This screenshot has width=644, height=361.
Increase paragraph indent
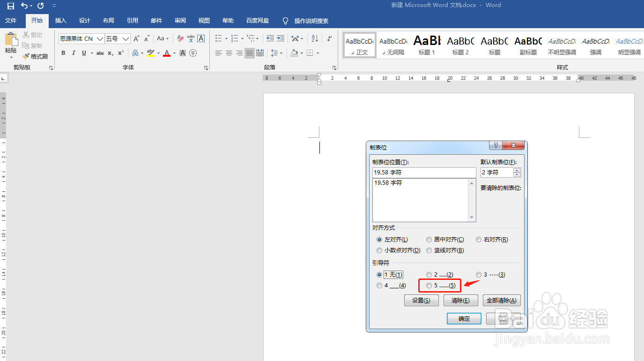pyautogui.click(x=280, y=38)
